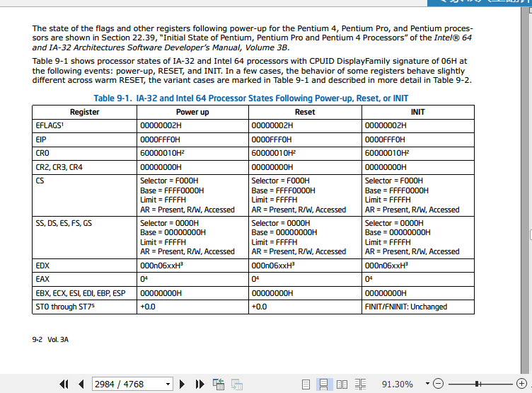Click the INIT value 00000002H for EFLAGS
The height and width of the screenshot is (393, 532).
pyautogui.click(x=386, y=125)
